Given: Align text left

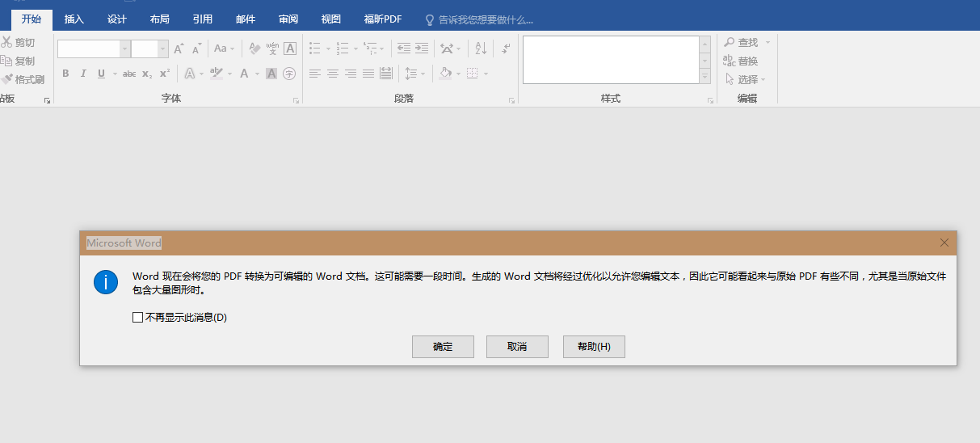Looking at the screenshot, I should pos(315,74).
